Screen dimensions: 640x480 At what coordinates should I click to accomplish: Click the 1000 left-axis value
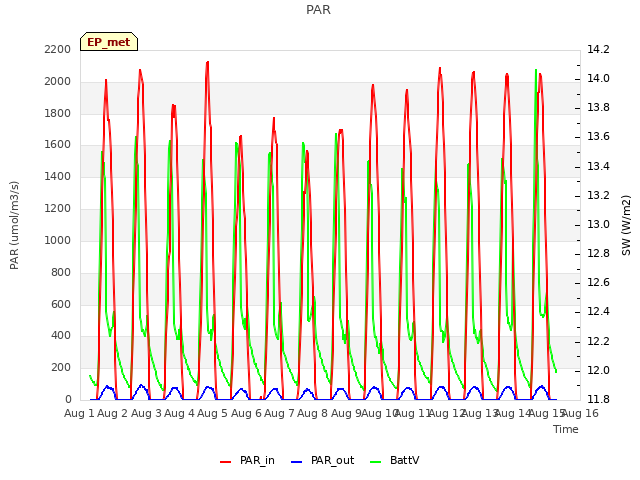click(58, 240)
